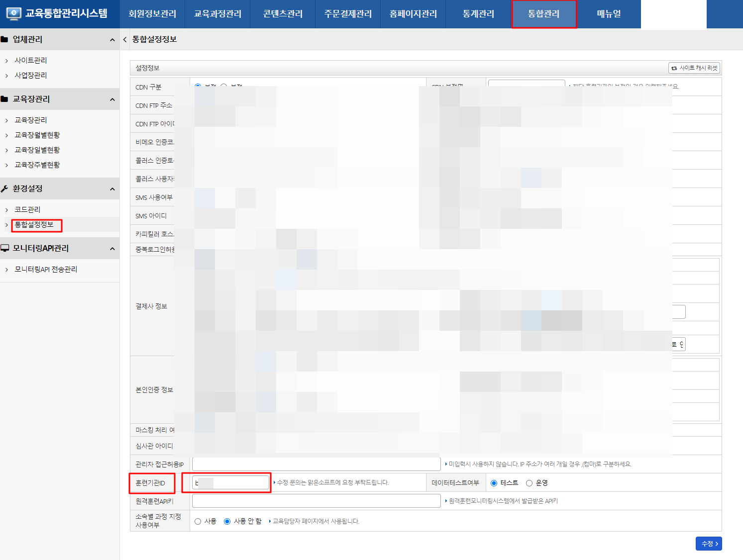The image size is (743, 560).
Task: Select the 테스트 radio button
Action: click(493, 482)
